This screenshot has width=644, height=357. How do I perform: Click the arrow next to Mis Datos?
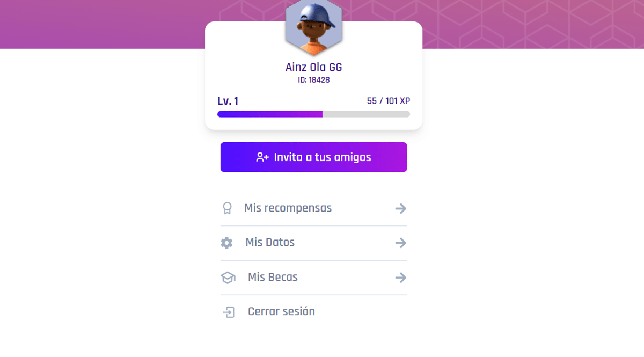[x=400, y=243]
